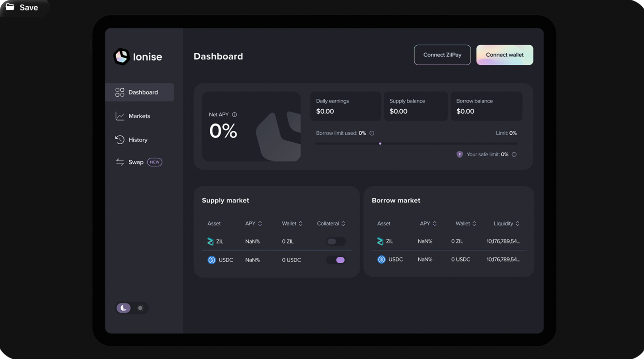Toggle collateral switch for ZIL
Image resolution: width=644 pixels, height=359 pixels.
click(336, 242)
